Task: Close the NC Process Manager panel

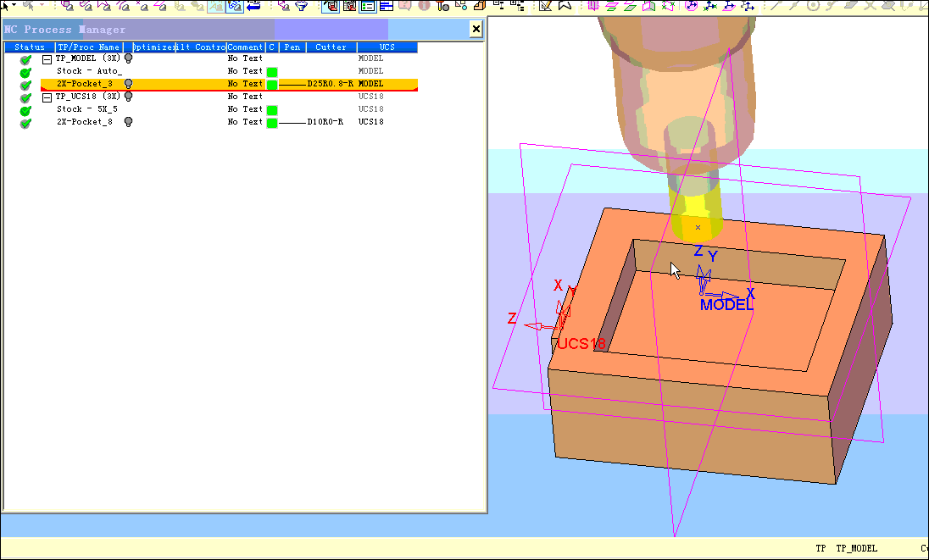Action: [476, 29]
